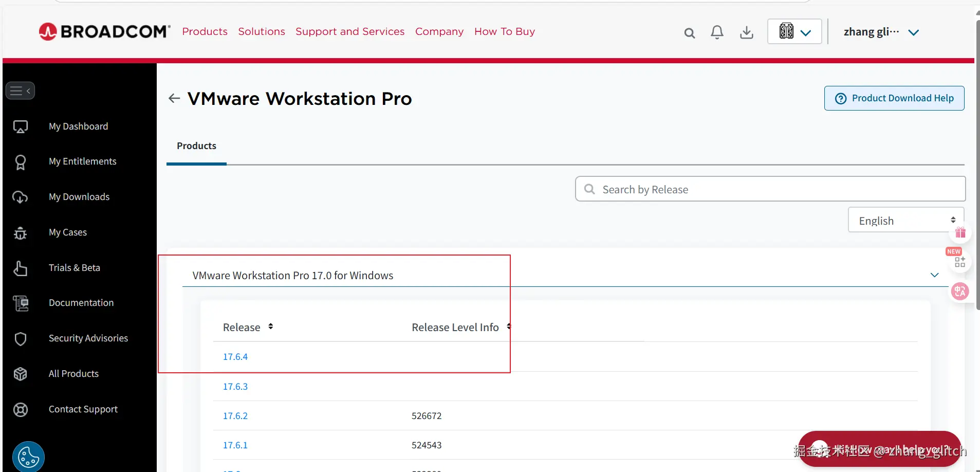Open Support and Services menu
This screenshot has width=980, height=472.
350,31
